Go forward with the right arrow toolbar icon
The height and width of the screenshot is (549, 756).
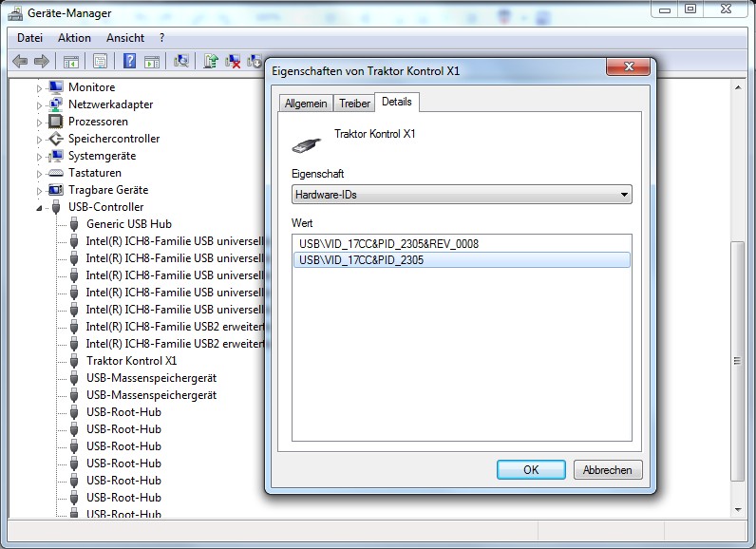point(42,61)
